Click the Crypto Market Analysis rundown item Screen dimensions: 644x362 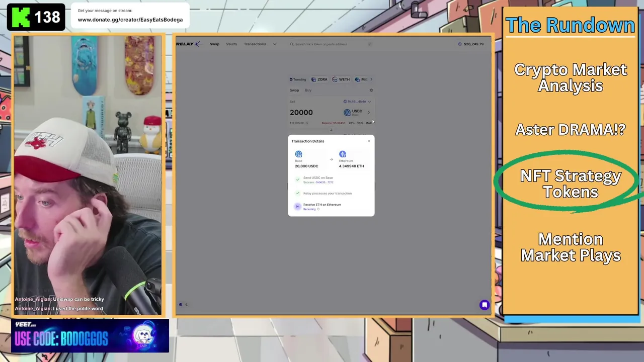571,77
